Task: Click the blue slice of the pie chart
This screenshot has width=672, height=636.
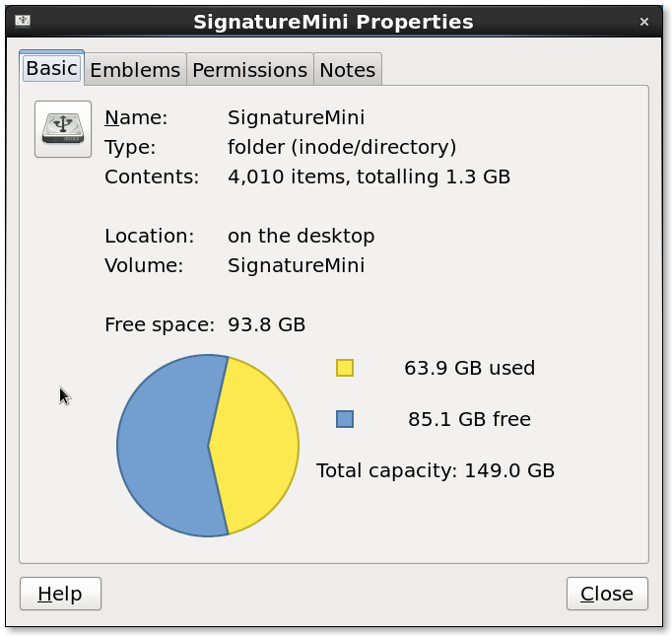Action: tap(163, 446)
